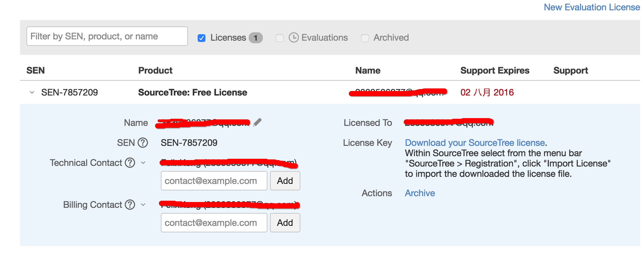Select the Support Expires column header

coord(495,70)
